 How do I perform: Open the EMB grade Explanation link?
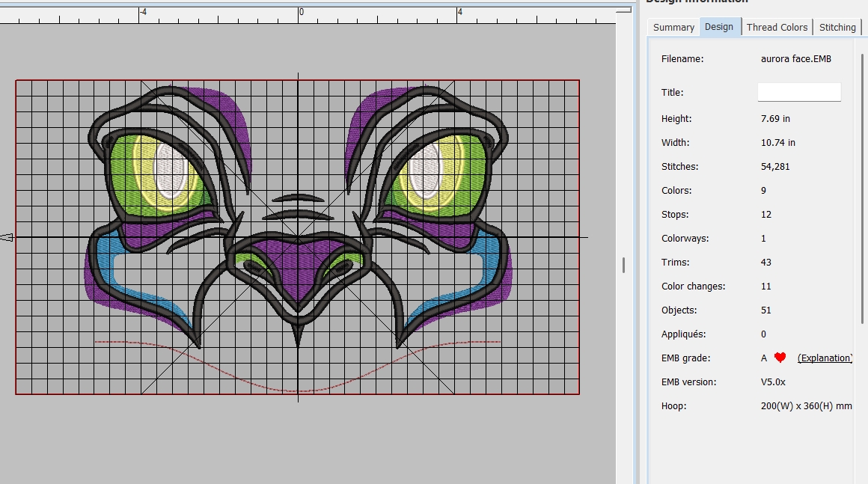click(x=825, y=358)
